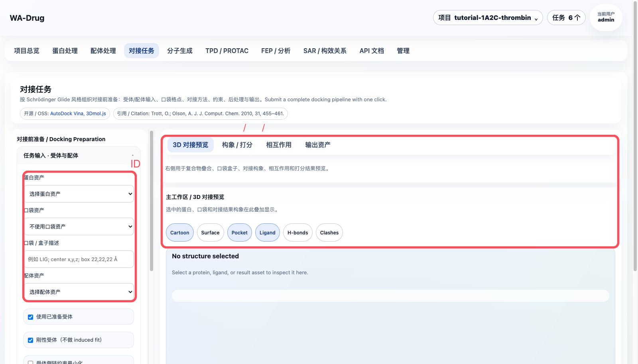Go to 蛋白处理 tab

tap(65, 51)
